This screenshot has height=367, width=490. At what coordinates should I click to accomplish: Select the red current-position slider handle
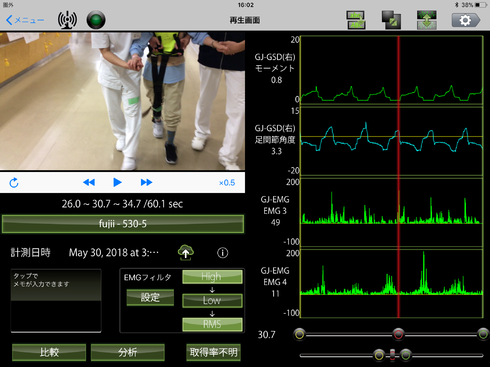pyautogui.click(x=398, y=334)
